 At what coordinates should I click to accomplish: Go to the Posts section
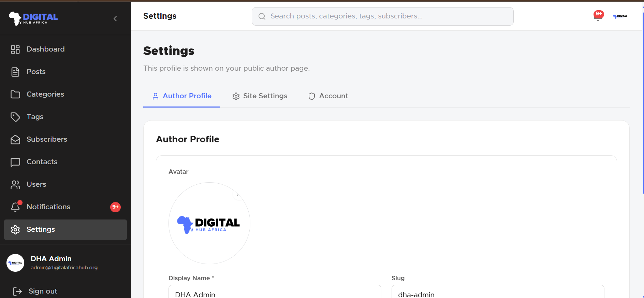(x=65, y=72)
